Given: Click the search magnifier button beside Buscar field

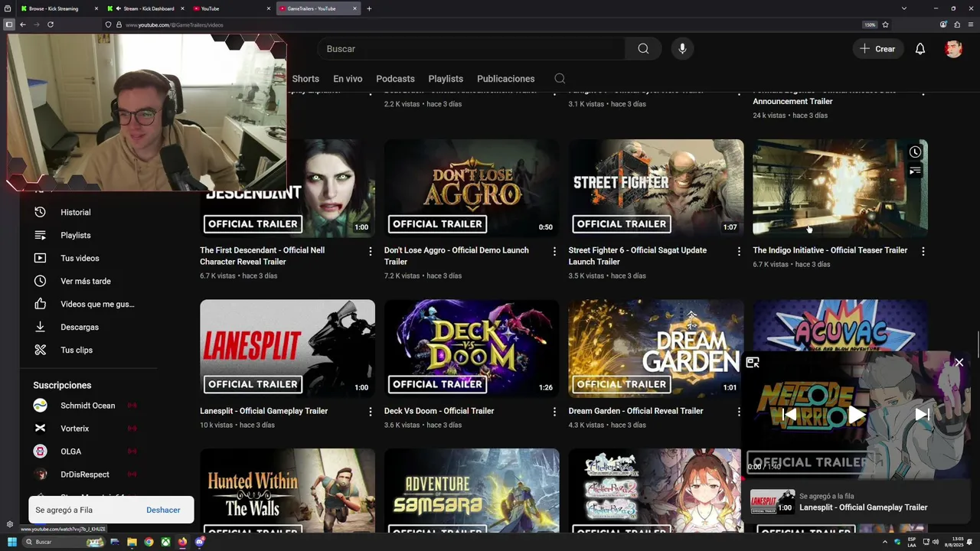Looking at the screenshot, I should pos(643,49).
